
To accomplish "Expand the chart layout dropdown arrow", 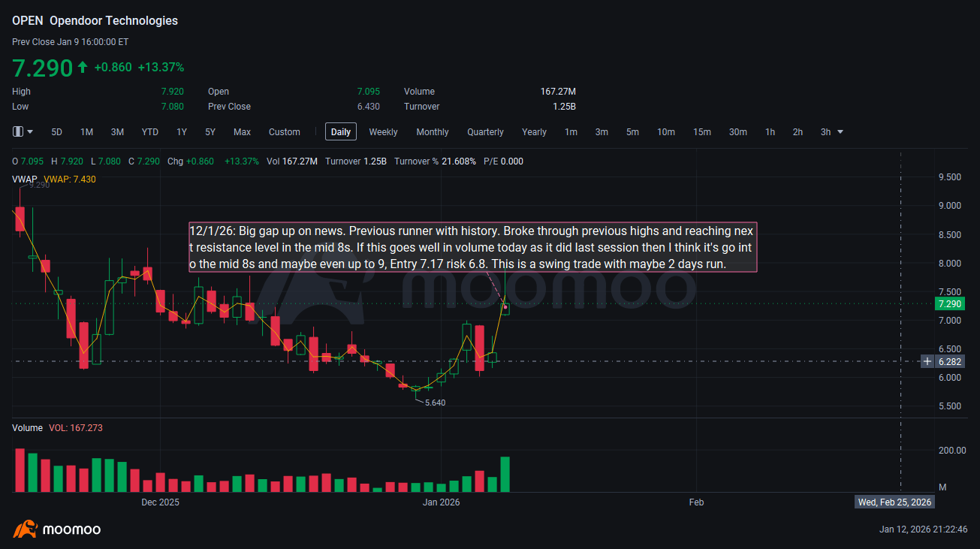I will click(x=30, y=132).
